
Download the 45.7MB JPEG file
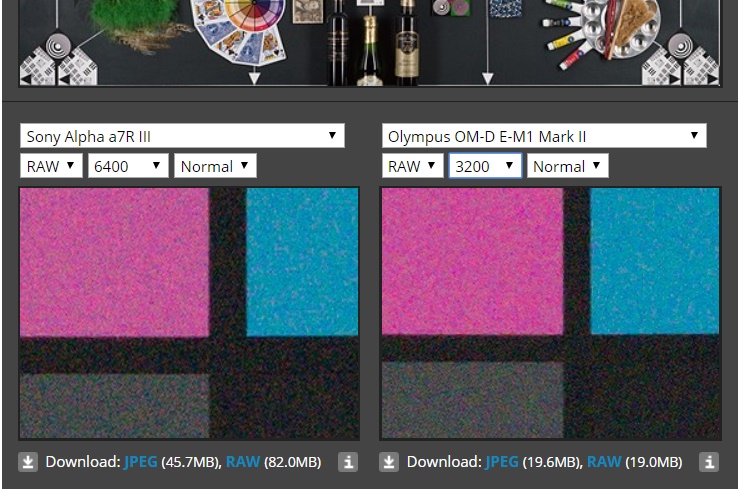[x=141, y=462]
